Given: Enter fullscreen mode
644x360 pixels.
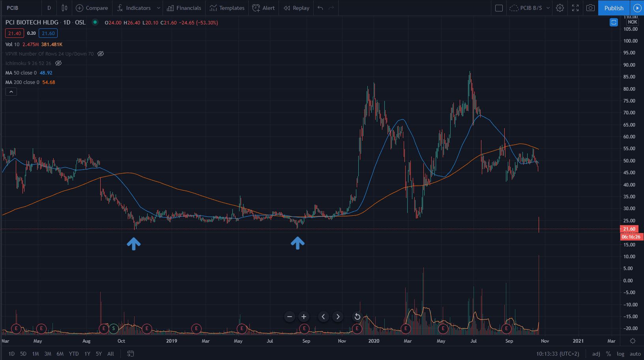Looking at the screenshot, I should pyautogui.click(x=575, y=8).
